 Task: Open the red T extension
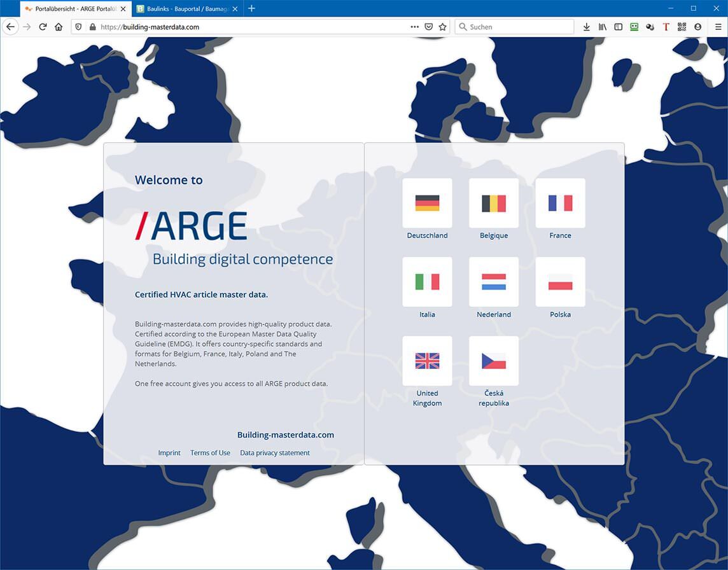[x=666, y=27]
